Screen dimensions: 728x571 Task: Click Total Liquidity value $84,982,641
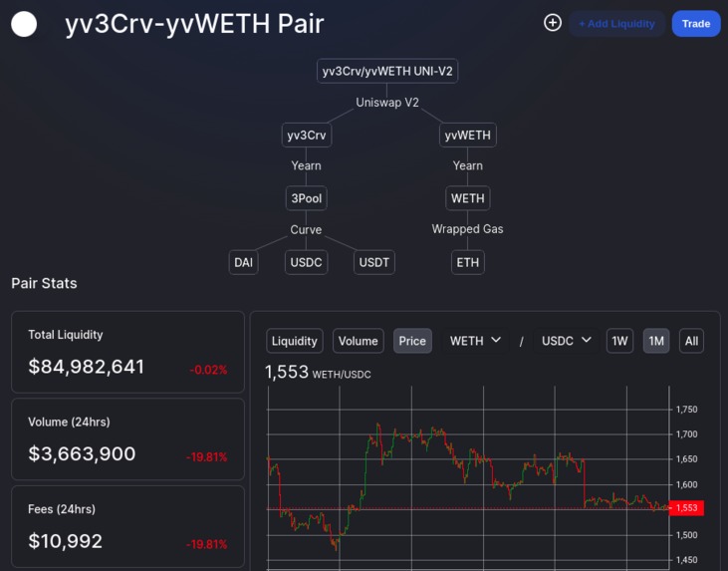pos(87,367)
